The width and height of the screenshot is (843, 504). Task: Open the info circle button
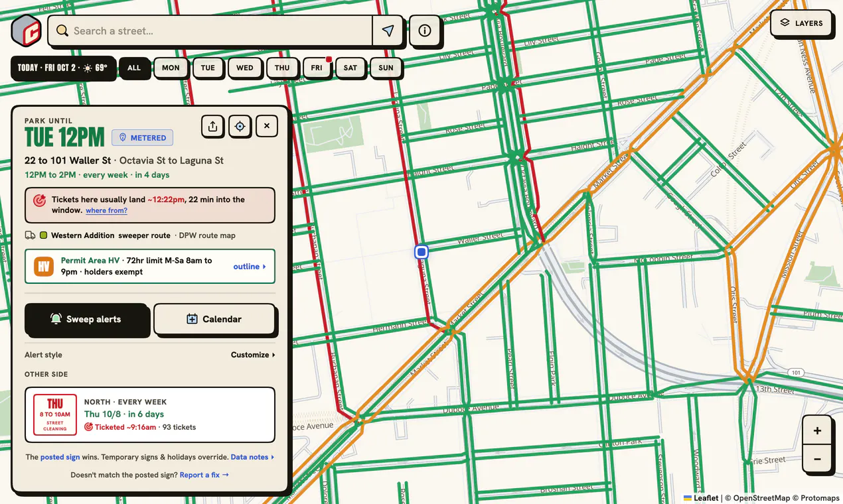425,31
